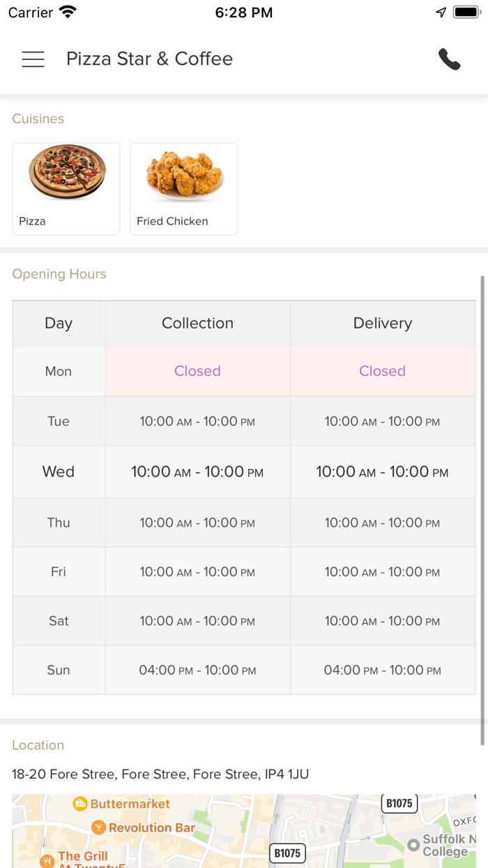Select the Pizza cuisine thumbnail
This screenshot has height=868, width=488.
[x=66, y=188]
